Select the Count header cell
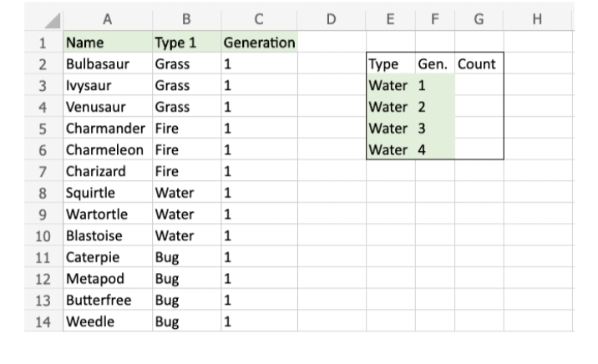 pyautogui.click(x=479, y=63)
